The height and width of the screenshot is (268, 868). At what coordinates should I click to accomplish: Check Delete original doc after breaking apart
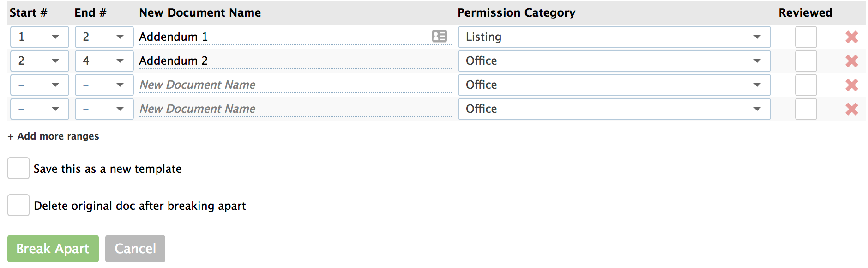point(18,205)
